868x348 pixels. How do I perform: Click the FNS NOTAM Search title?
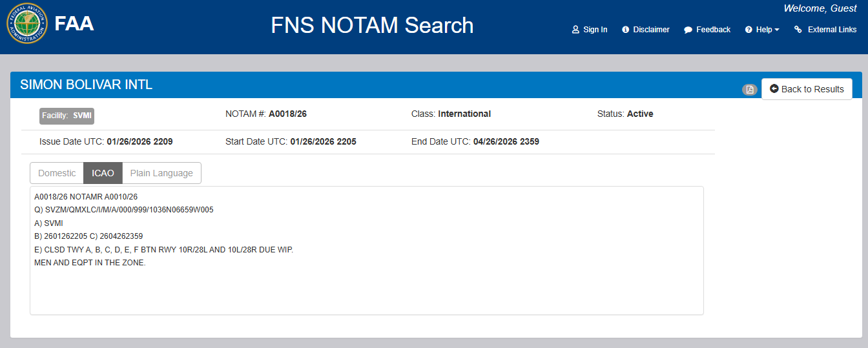point(372,26)
